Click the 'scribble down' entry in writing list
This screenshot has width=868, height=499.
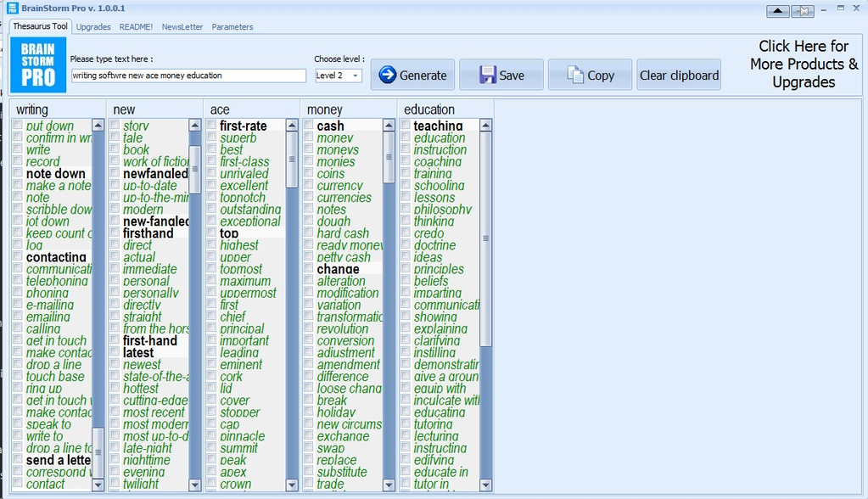click(59, 210)
